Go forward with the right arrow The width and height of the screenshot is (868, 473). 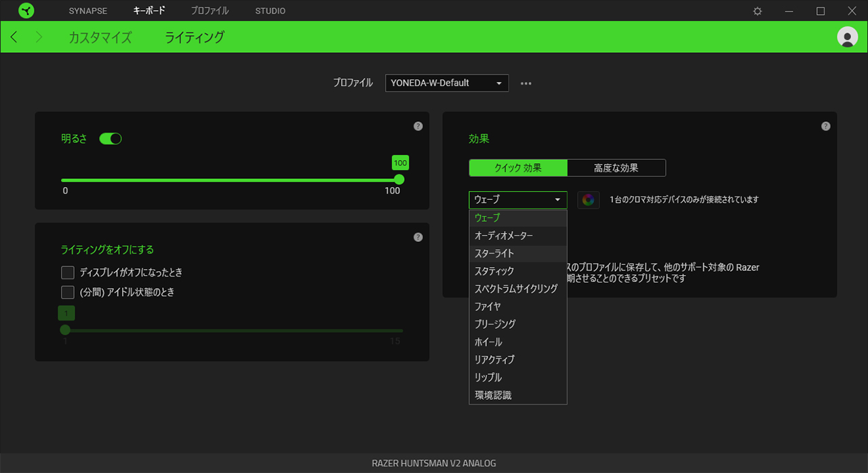pyautogui.click(x=39, y=37)
